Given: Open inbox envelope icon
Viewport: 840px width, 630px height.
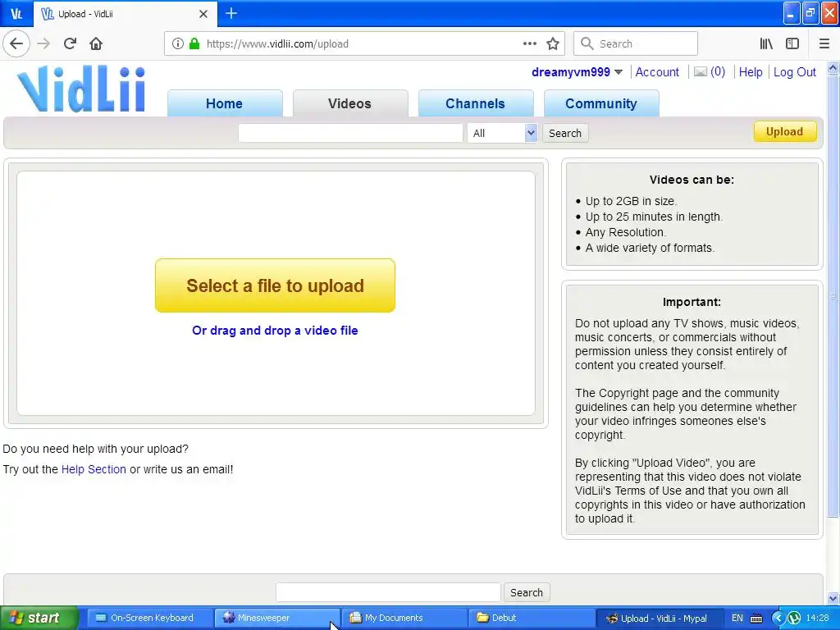Looking at the screenshot, I should click(x=701, y=72).
